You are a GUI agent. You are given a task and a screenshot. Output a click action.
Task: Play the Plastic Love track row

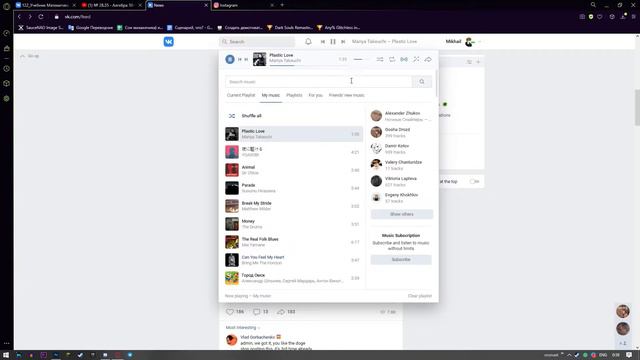pos(293,134)
